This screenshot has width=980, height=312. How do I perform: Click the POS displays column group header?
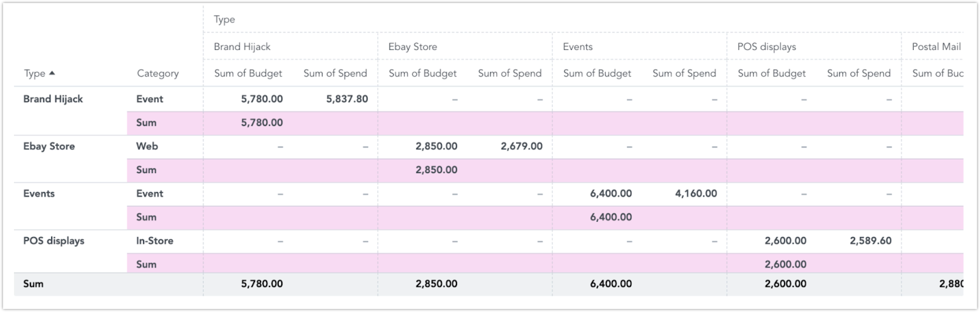[x=766, y=47]
